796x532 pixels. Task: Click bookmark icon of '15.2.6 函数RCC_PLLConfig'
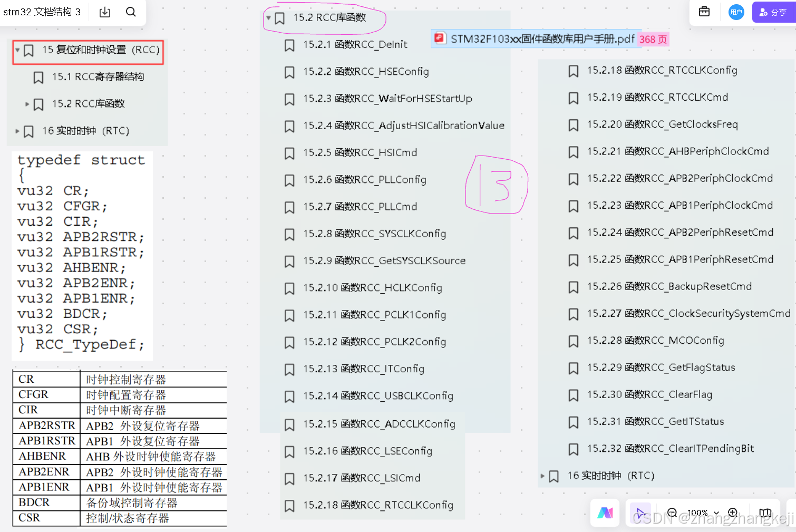pyautogui.click(x=289, y=180)
